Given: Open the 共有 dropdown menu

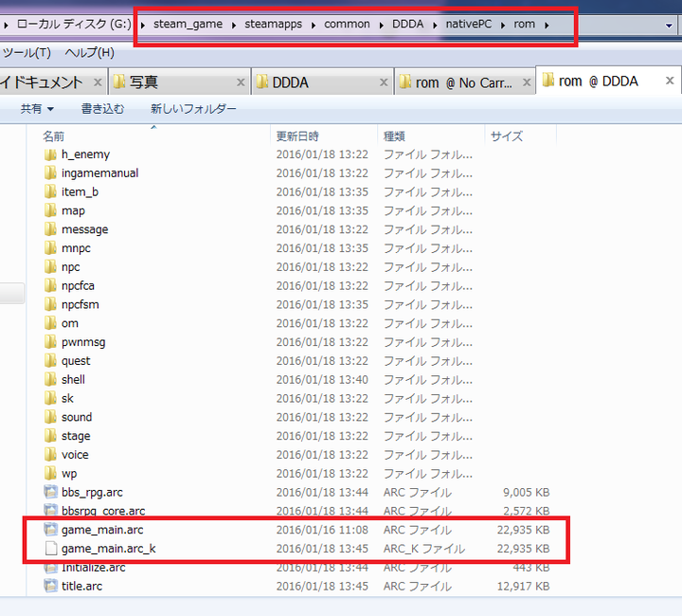Looking at the screenshot, I should (37, 108).
